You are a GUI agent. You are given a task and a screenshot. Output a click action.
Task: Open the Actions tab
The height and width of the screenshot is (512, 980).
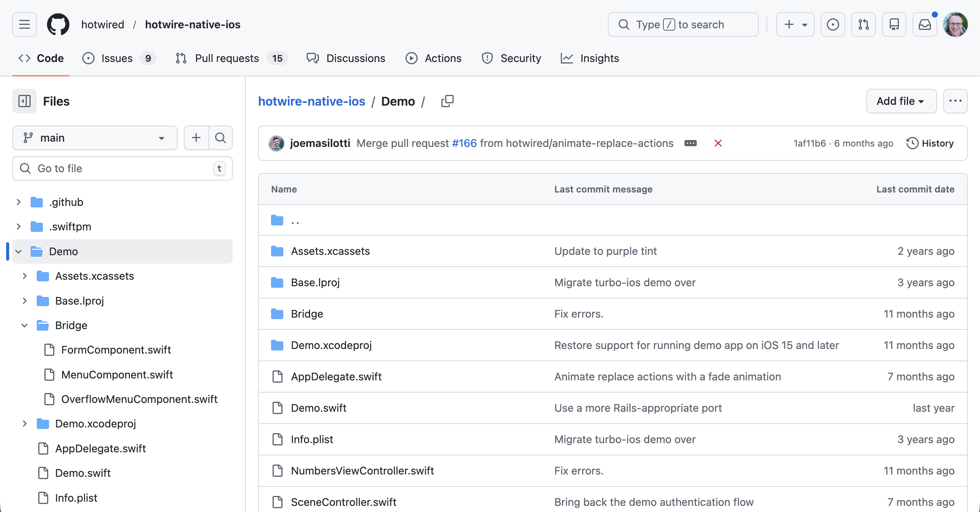click(x=434, y=58)
